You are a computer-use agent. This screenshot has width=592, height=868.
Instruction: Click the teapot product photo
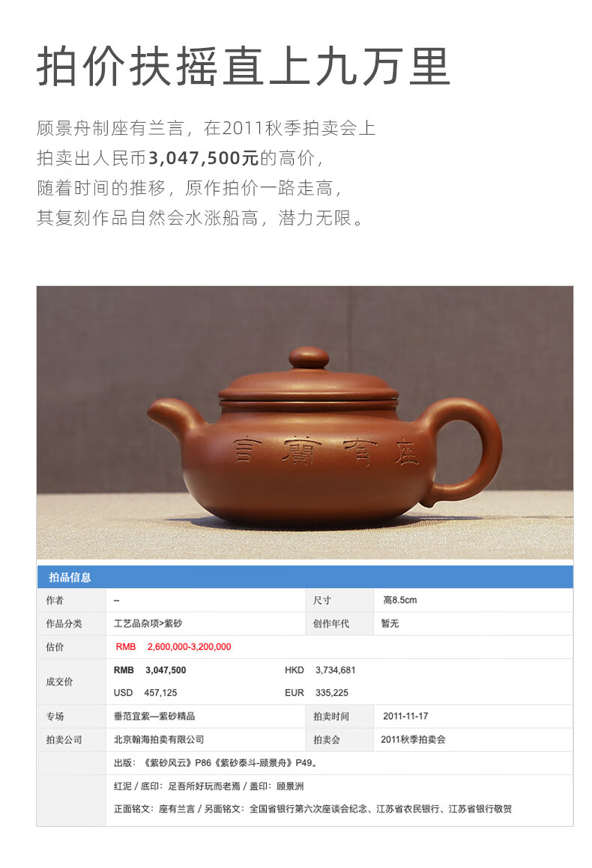tap(304, 422)
